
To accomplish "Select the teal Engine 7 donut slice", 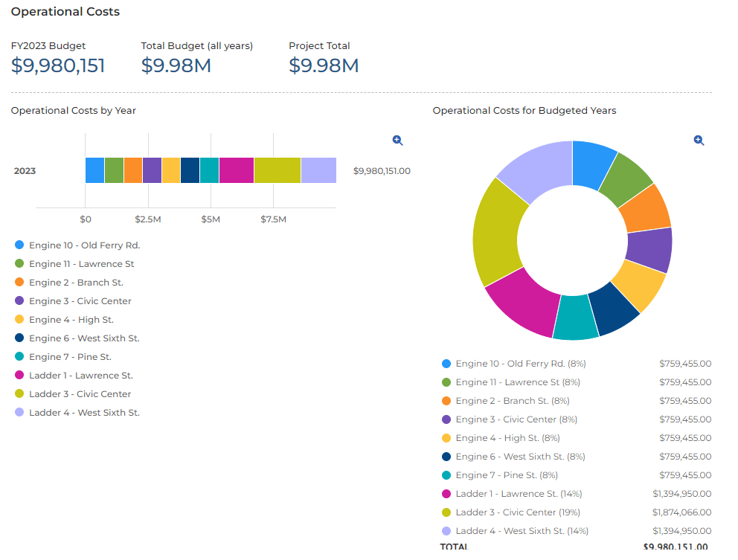I will click(577, 318).
